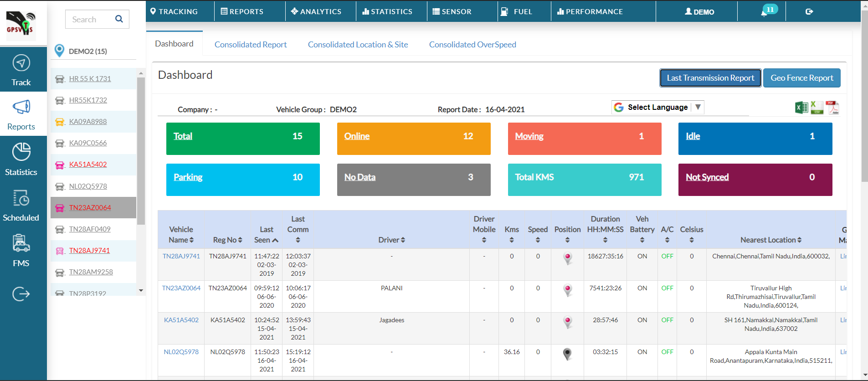Switch to Consolidated OverSpeed tab
Viewport: 868px width, 381px height.
point(473,44)
